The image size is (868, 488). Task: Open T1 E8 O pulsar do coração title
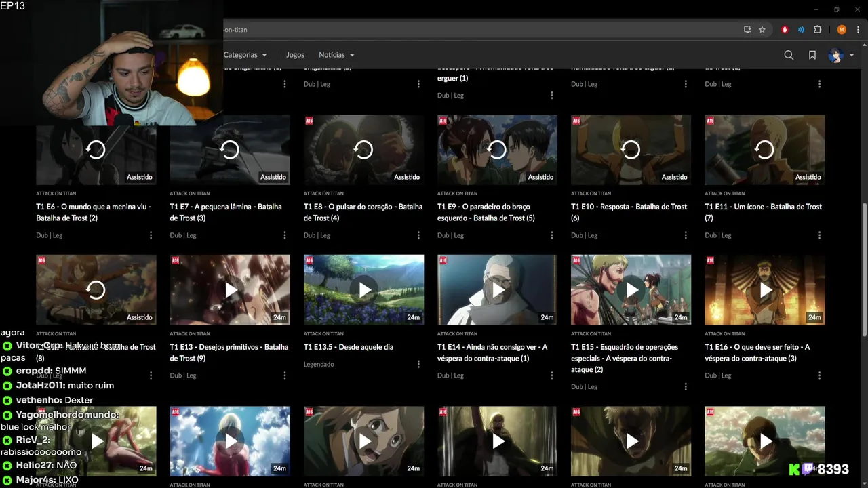363,212
